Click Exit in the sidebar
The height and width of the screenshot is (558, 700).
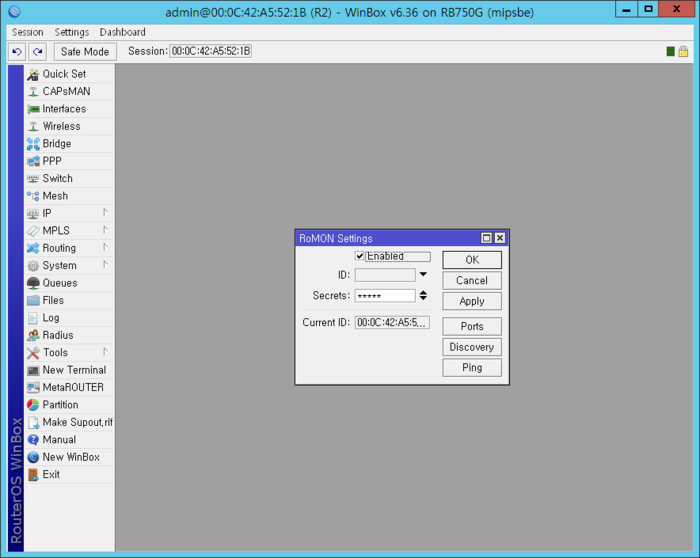point(69,474)
